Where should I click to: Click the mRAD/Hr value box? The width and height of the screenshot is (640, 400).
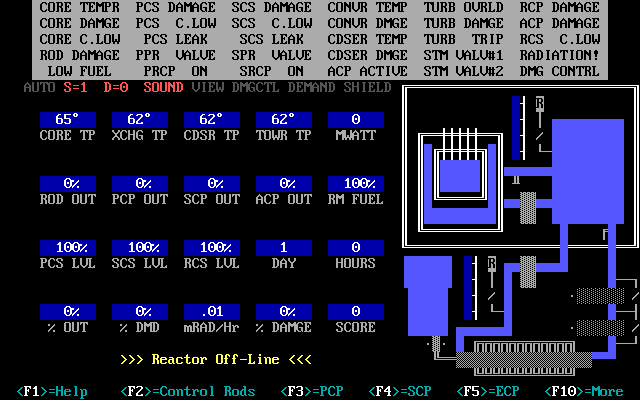212,312
